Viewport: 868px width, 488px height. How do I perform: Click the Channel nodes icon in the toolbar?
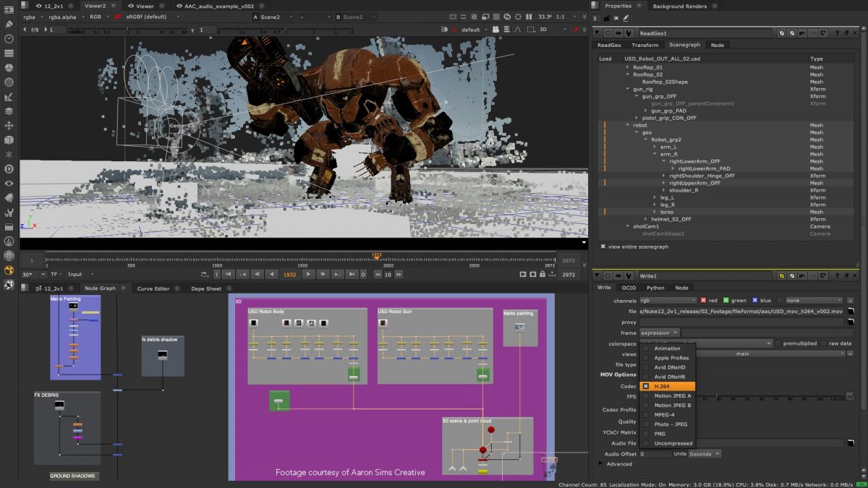10,53
